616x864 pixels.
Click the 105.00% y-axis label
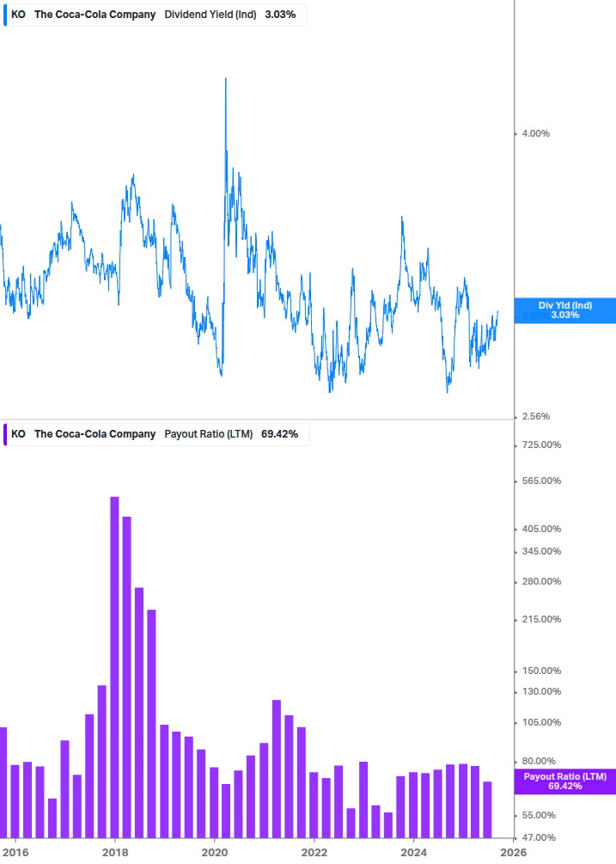pyautogui.click(x=541, y=722)
